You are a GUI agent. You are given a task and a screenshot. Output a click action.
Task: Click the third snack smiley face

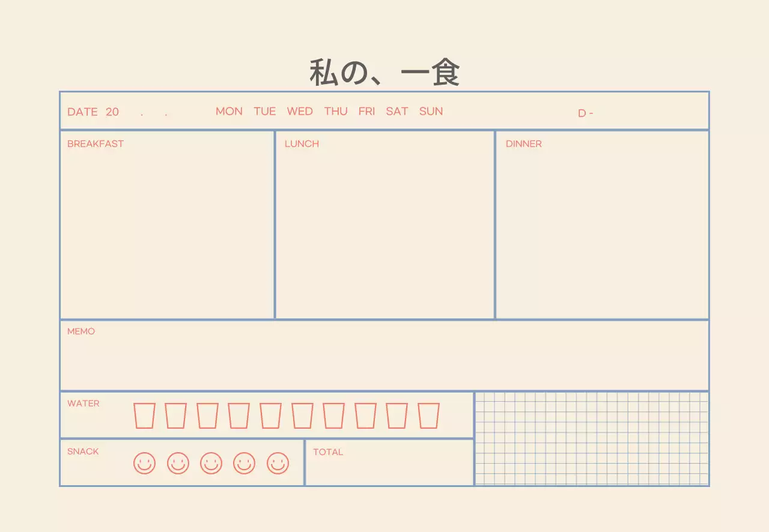pos(211,463)
